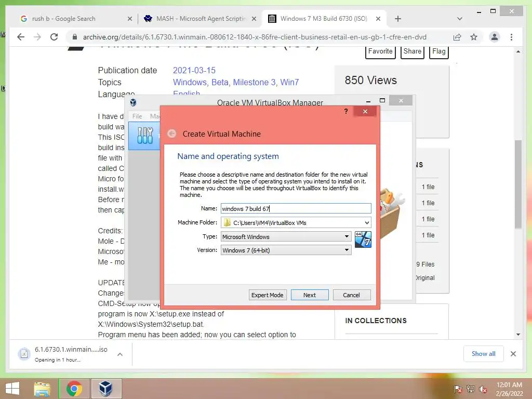This screenshot has width=532, height=399.
Task: Open File Explorer from taskbar
Action: 42,389
